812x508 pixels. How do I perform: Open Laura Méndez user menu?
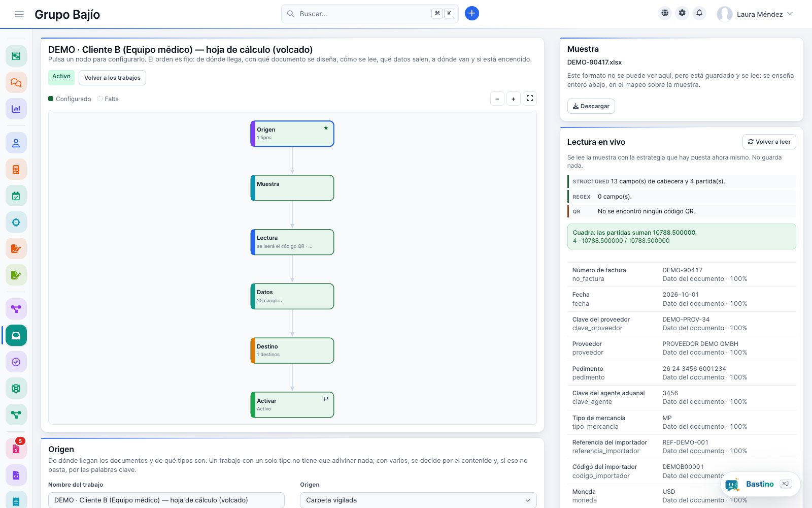coord(755,14)
